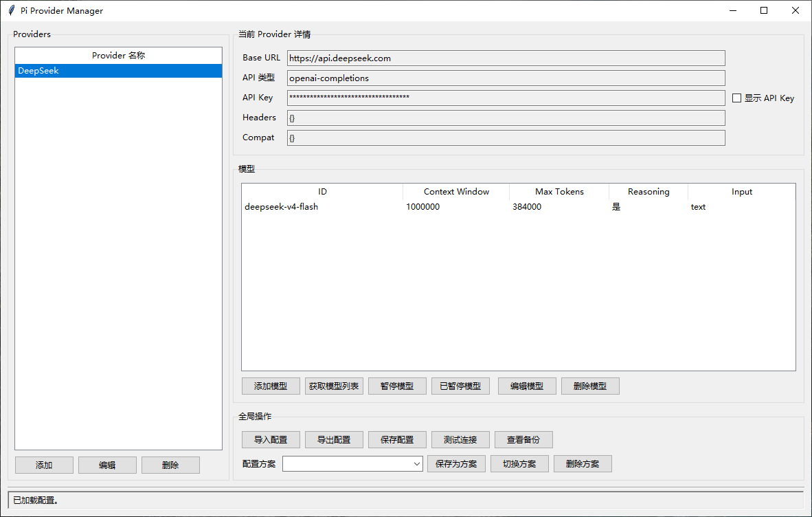Click the 测试连接 button
Screen dimensions: 812x517
(460, 440)
